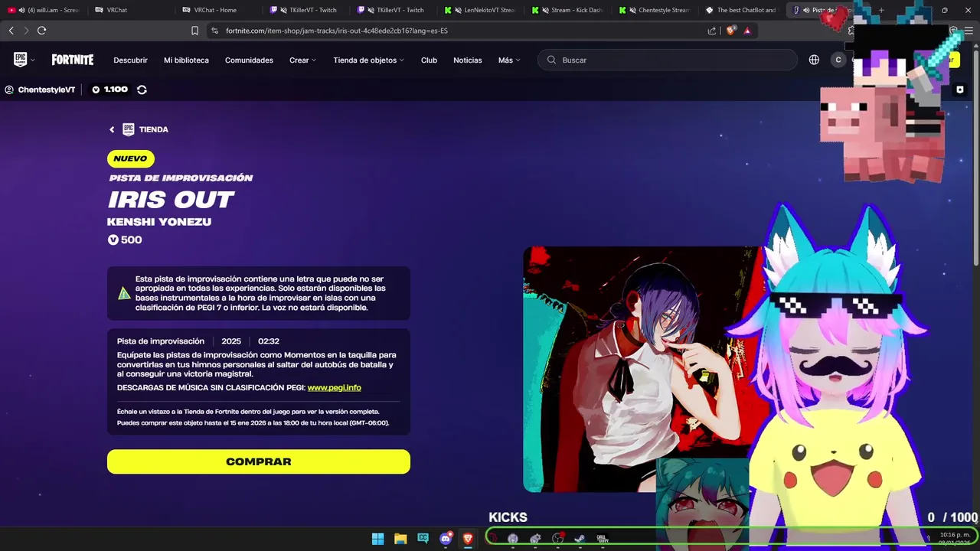Click the Brave browser taskbar icon

point(468,539)
